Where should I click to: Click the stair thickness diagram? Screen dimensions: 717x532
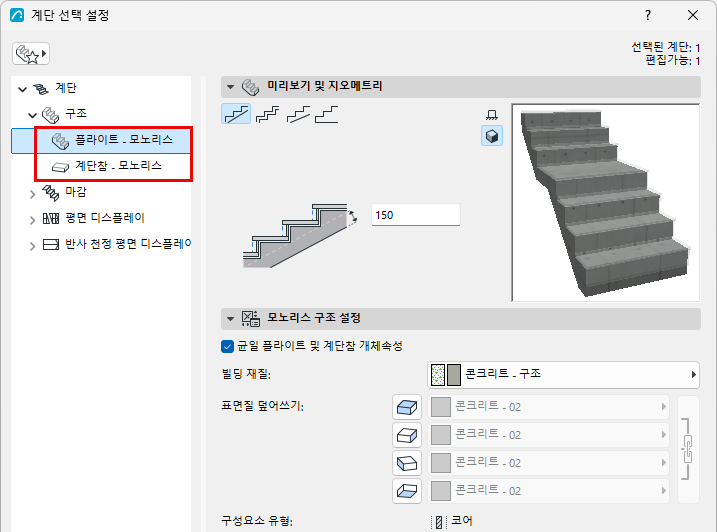[300, 236]
